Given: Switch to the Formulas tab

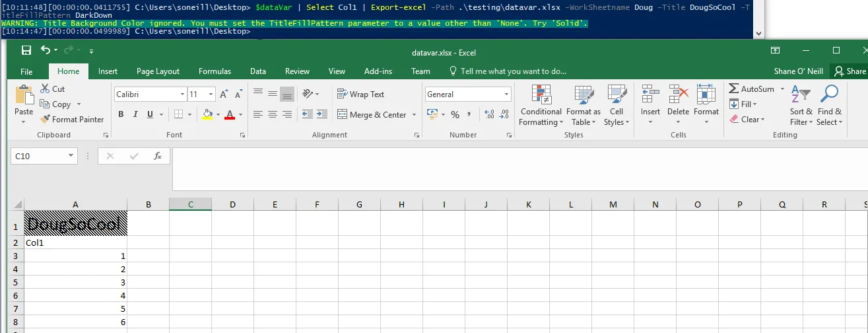Looking at the screenshot, I should pos(215,71).
